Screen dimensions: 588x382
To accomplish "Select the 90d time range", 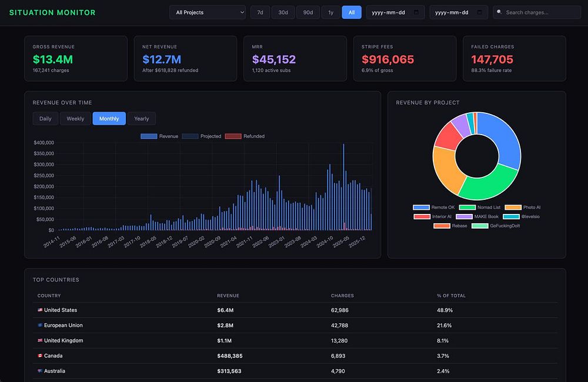I will tap(308, 12).
